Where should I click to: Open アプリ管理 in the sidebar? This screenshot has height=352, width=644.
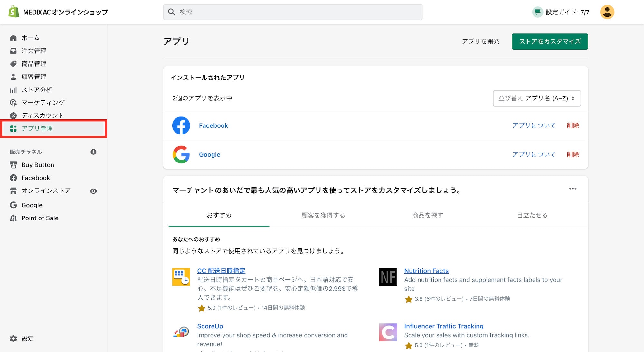click(x=53, y=129)
